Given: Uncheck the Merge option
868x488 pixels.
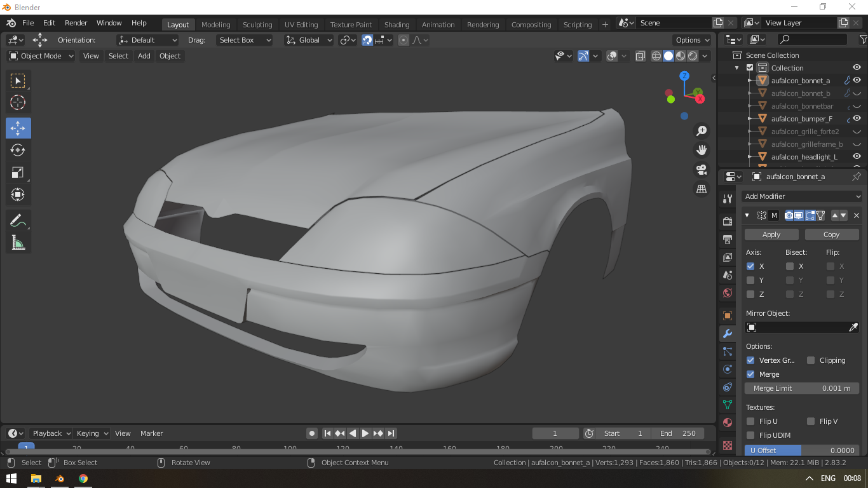Looking at the screenshot, I should 750,374.
